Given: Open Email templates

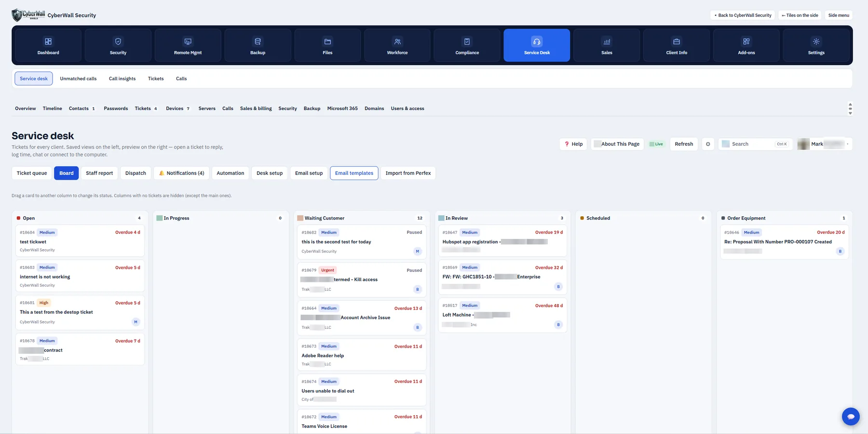Looking at the screenshot, I should click(x=354, y=173).
